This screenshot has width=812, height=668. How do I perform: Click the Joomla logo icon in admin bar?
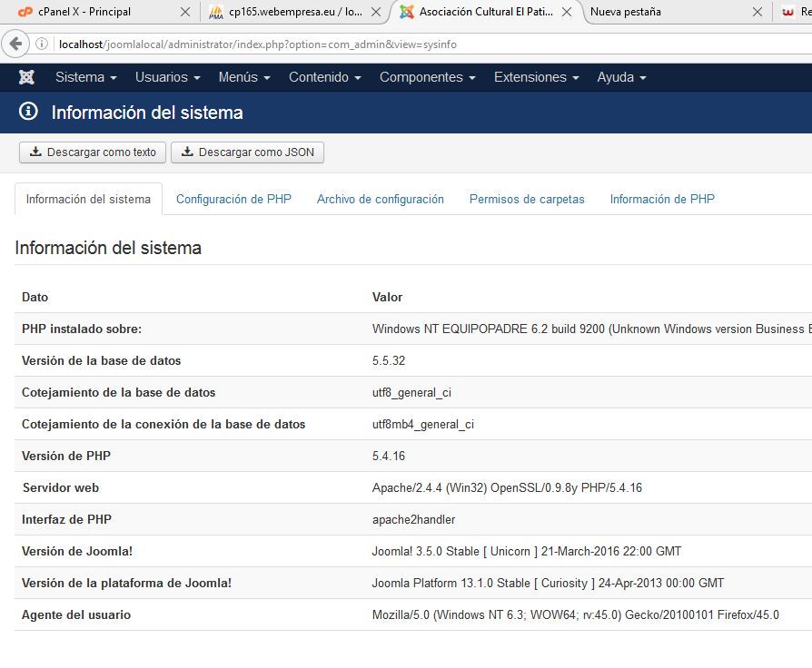pyautogui.click(x=26, y=77)
